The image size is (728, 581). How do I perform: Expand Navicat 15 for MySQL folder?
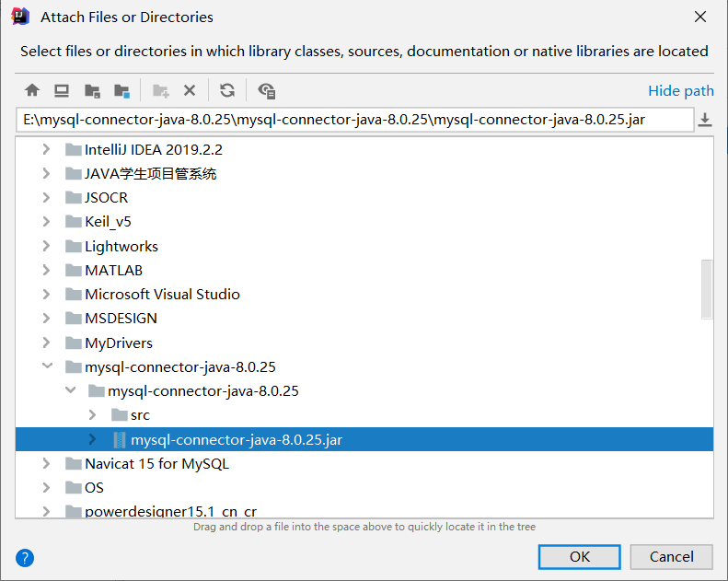(x=46, y=463)
